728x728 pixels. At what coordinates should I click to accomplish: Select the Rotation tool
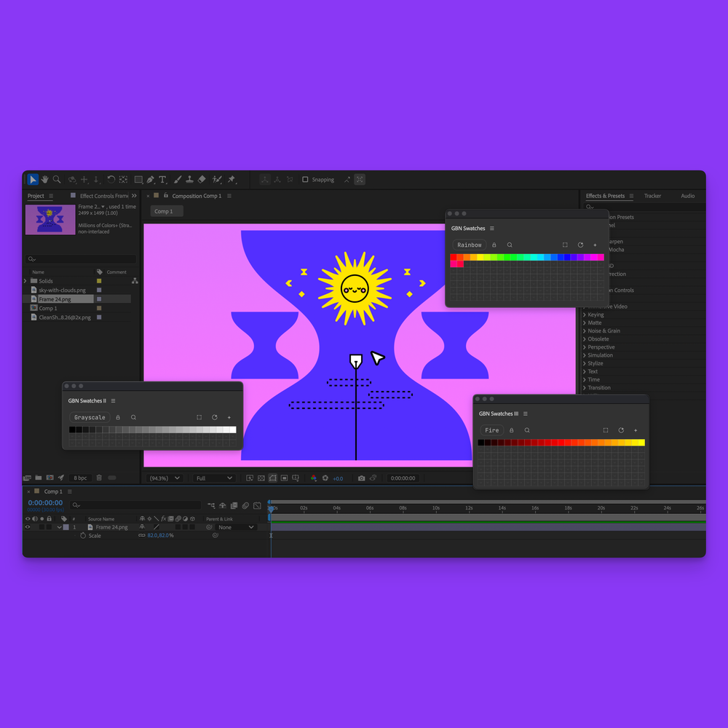pyautogui.click(x=111, y=179)
